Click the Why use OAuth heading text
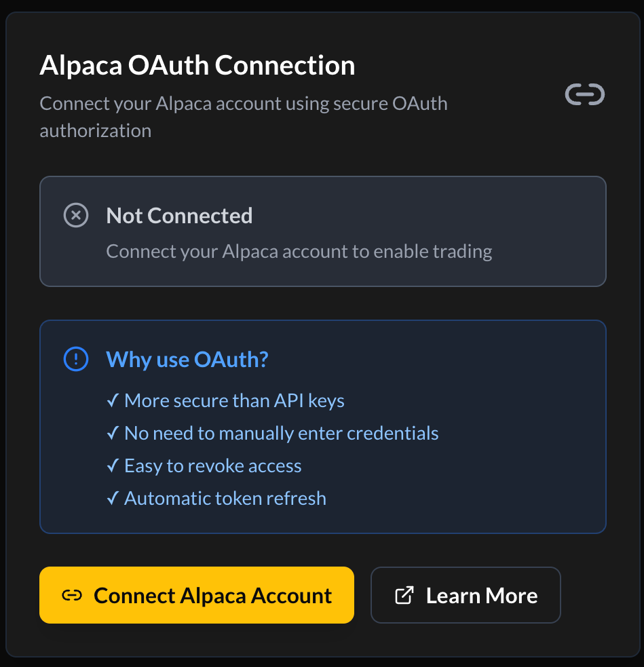Image resolution: width=644 pixels, height=667 pixels. click(187, 359)
